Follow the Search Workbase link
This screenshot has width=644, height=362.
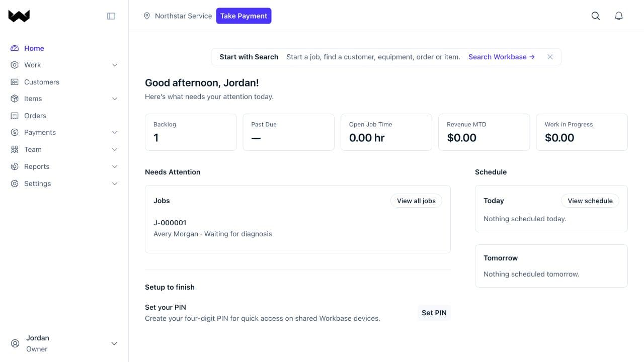502,57
